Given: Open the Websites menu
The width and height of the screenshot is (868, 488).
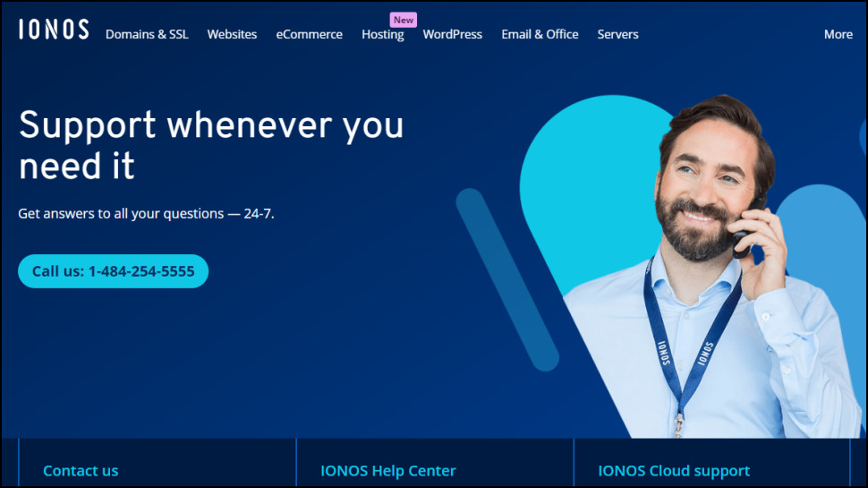Looking at the screenshot, I should (232, 34).
